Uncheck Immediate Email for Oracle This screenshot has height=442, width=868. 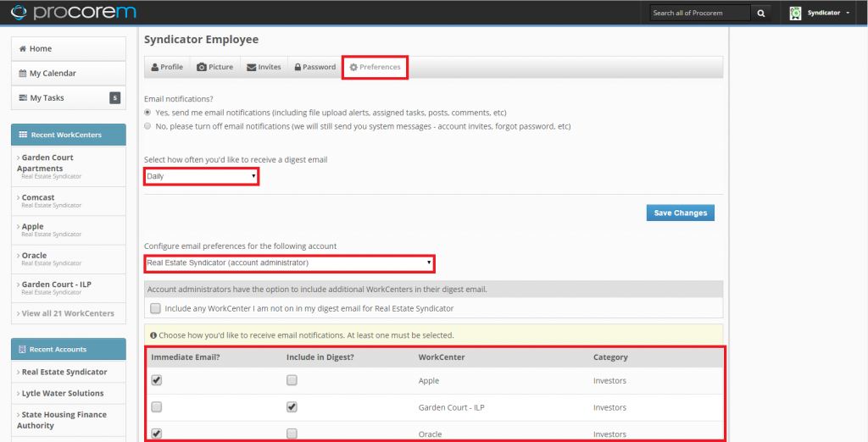(157, 434)
